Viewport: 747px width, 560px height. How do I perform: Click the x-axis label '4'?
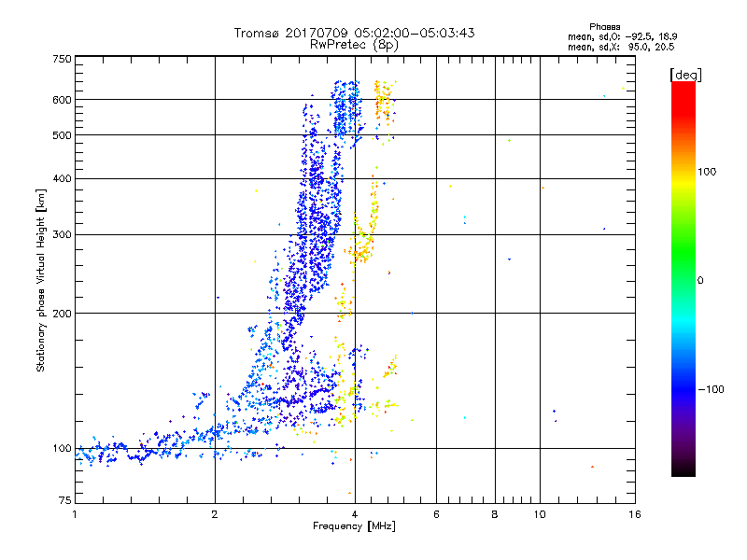(x=355, y=514)
